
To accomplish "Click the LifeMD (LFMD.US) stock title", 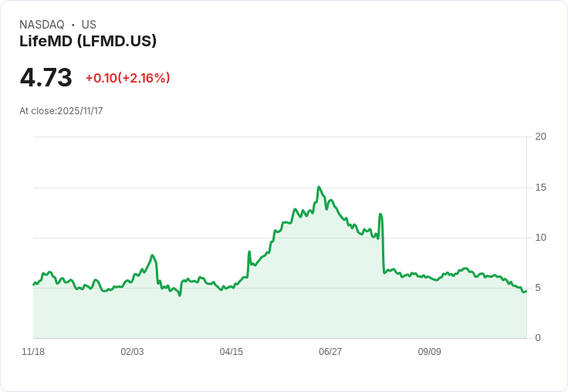I will tap(88, 41).
